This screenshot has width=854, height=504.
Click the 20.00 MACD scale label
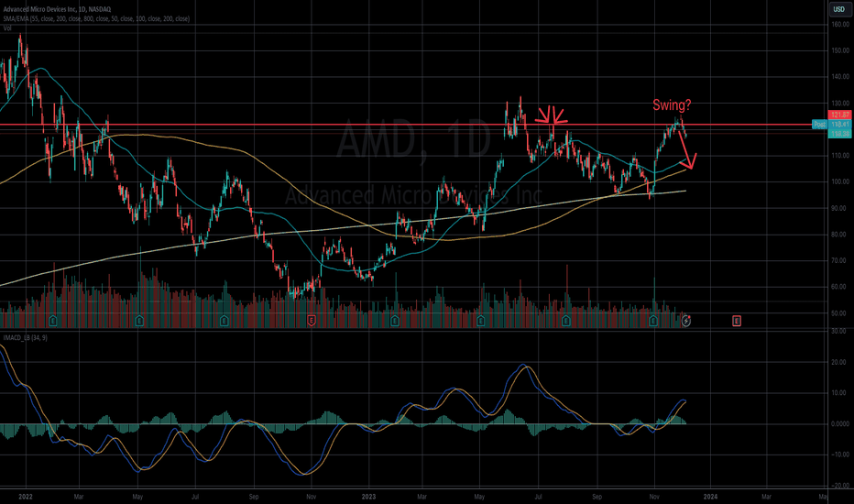pyautogui.click(x=840, y=362)
